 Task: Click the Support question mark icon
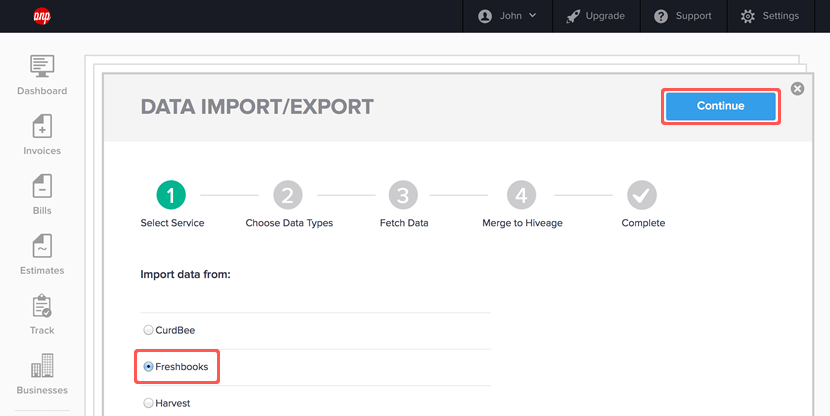tap(661, 16)
